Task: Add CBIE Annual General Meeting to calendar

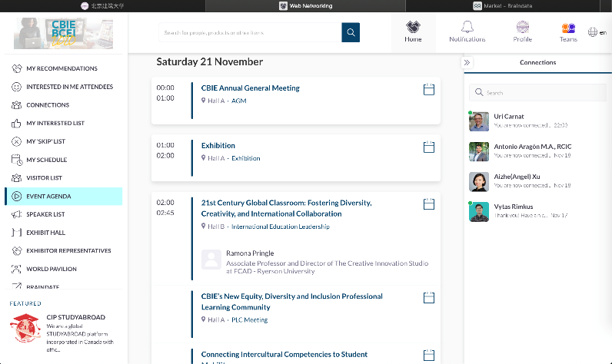Action: coord(429,90)
